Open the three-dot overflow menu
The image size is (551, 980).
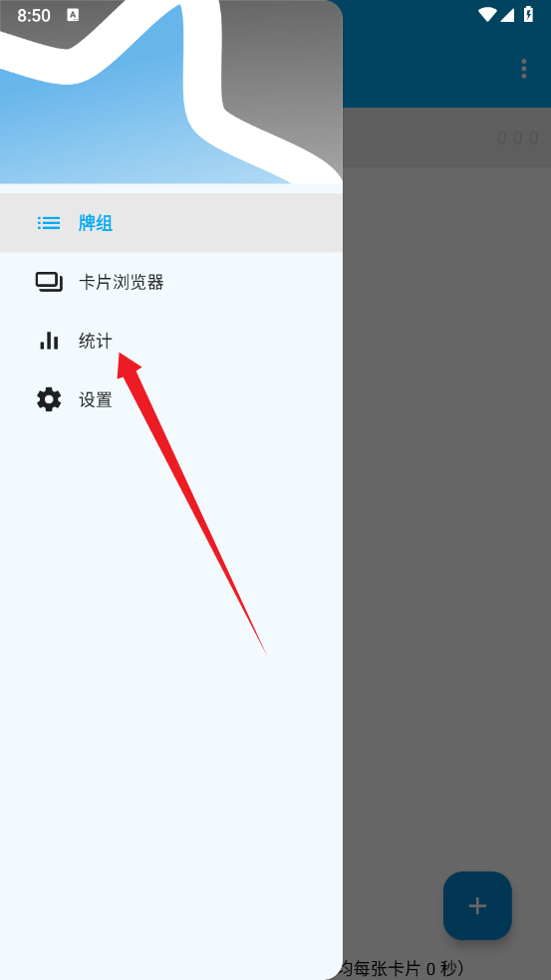coord(523,69)
